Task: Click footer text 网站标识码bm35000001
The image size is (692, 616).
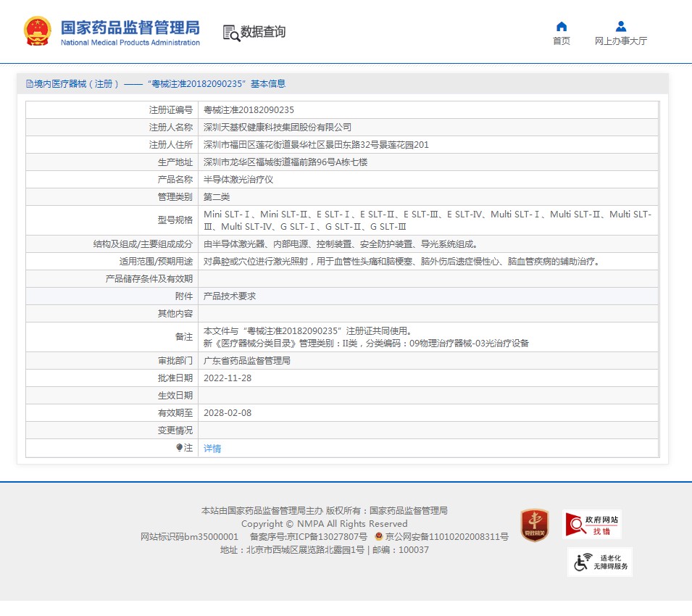Action: point(189,536)
